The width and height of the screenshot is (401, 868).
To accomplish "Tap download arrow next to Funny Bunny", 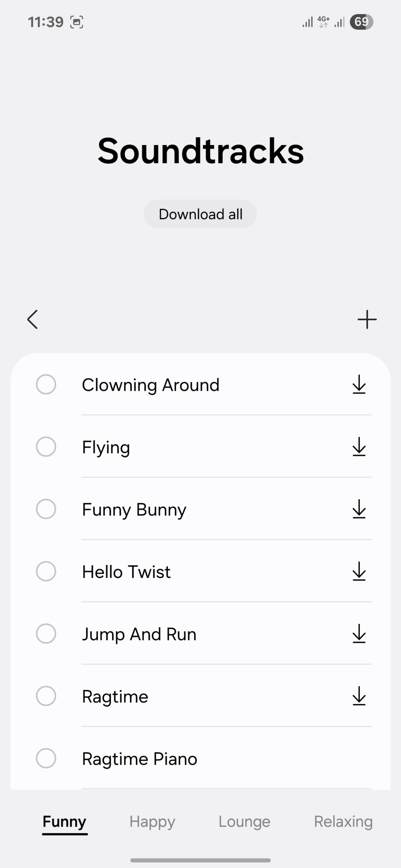I will point(359,509).
